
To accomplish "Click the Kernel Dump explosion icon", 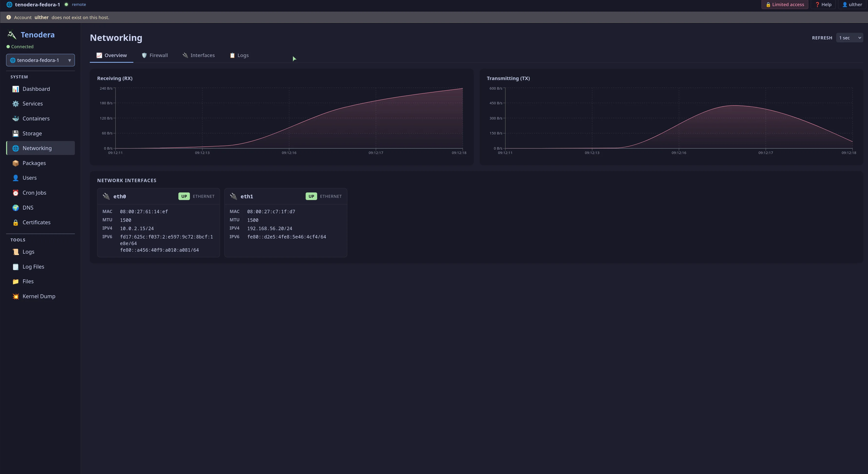I will point(15,296).
